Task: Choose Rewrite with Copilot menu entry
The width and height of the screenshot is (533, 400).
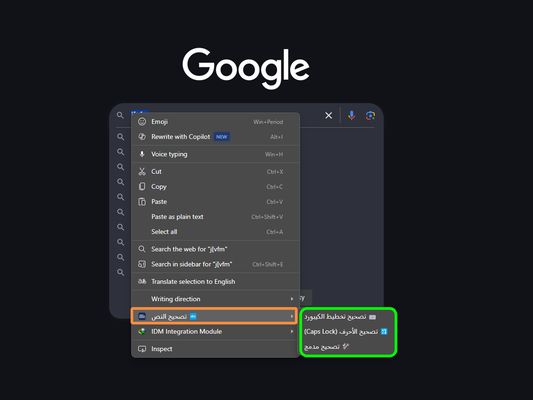Action: pyautogui.click(x=215, y=137)
